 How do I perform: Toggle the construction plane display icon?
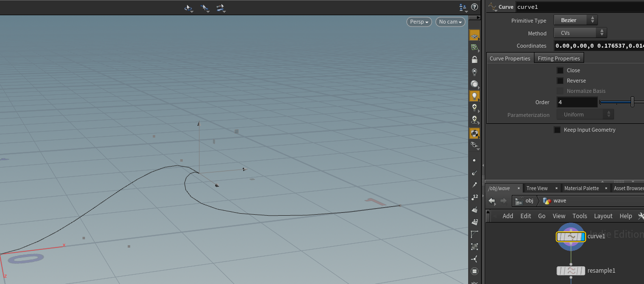coord(475,48)
